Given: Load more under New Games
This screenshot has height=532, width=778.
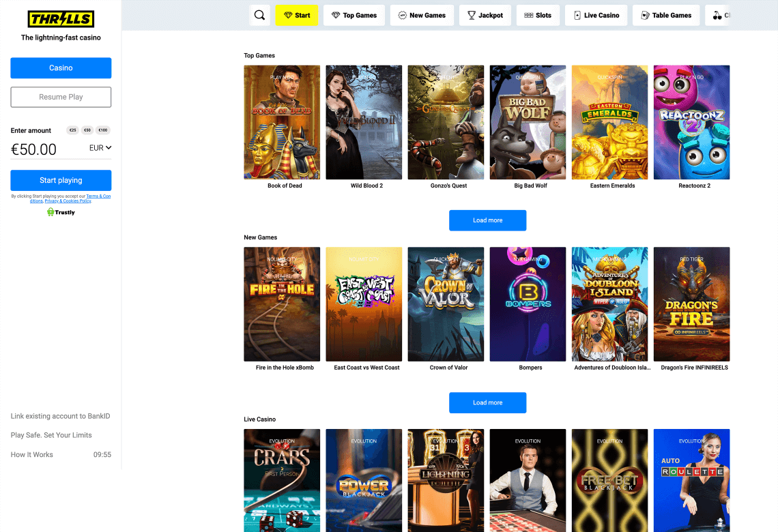Looking at the screenshot, I should coord(488,402).
